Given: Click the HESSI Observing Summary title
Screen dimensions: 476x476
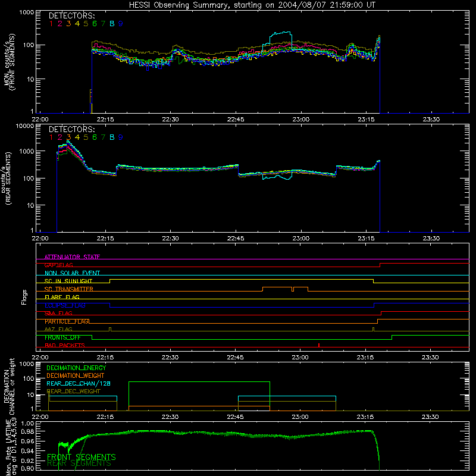Looking at the screenshot, I should [252, 5].
